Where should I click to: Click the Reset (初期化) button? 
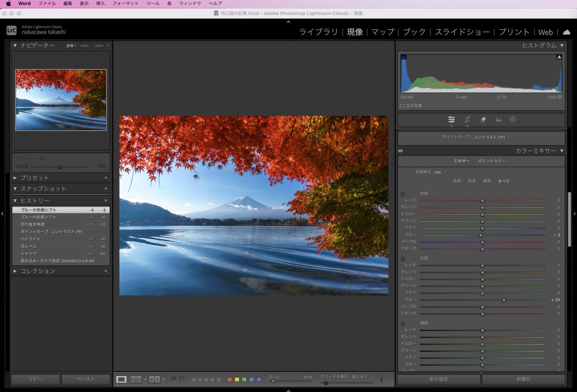[x=523, y=379]
